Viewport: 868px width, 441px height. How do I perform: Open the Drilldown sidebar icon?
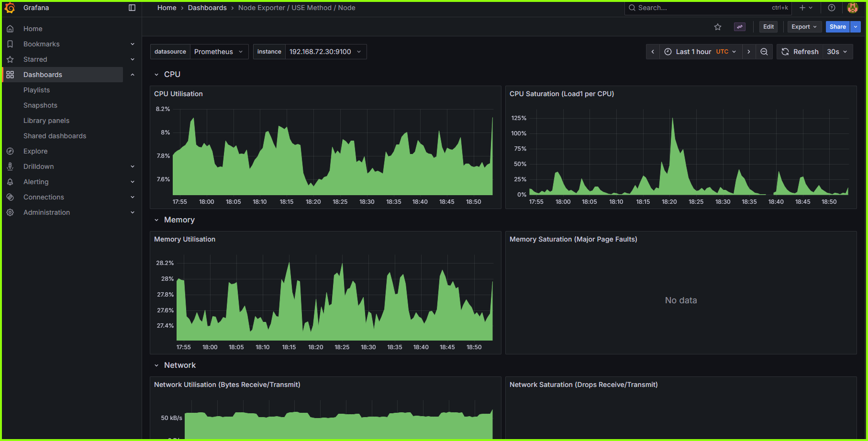10,166
